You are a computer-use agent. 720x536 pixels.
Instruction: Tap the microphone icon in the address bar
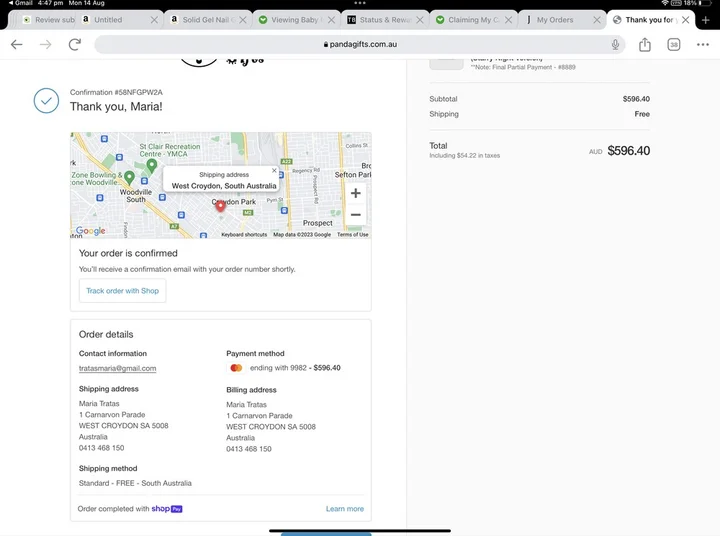click(615, 45)
